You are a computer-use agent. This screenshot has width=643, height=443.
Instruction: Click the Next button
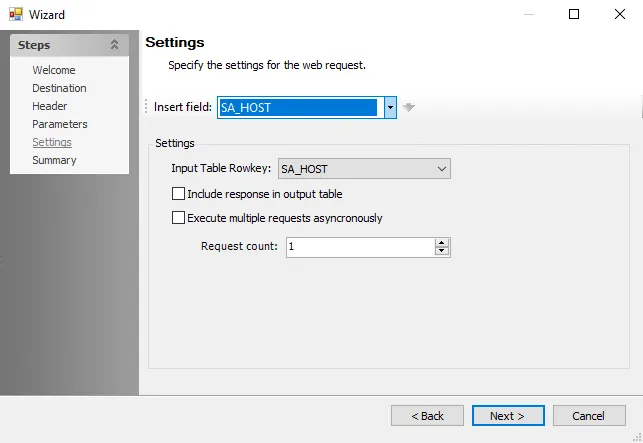point(508,416)
